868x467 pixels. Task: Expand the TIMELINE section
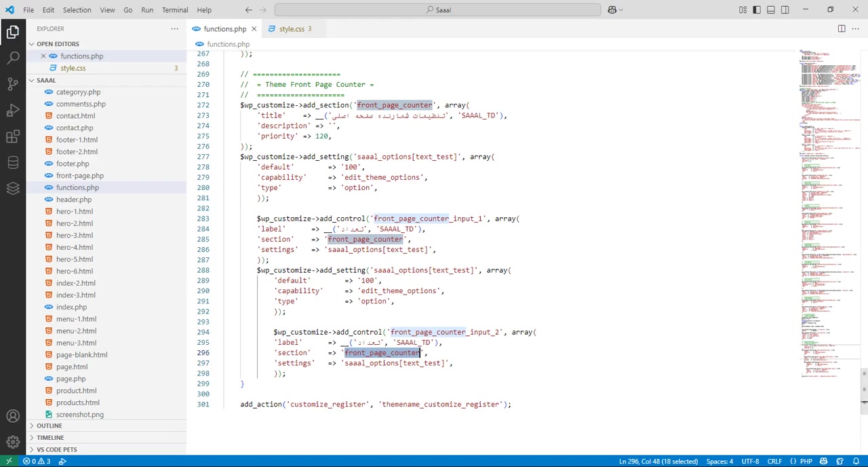click(50, 438)
